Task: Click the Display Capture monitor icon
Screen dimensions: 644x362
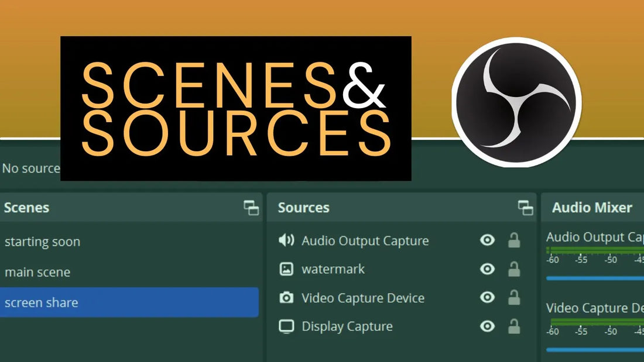Action: [286, 326]
